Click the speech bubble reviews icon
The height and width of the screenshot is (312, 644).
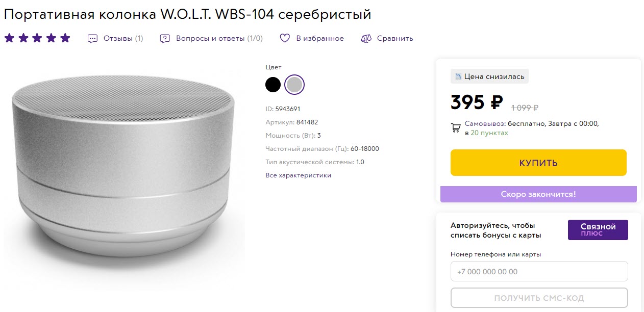[92, 38]
